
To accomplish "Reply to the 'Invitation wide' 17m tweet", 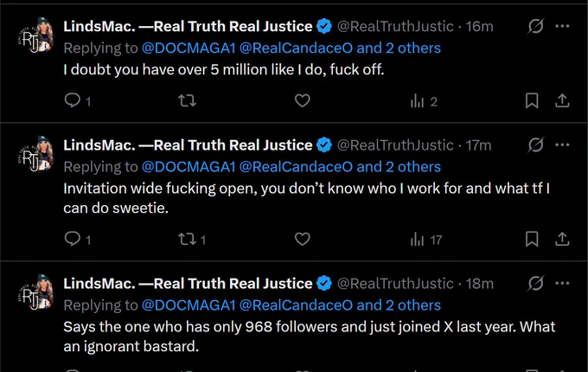I will 72,239.
